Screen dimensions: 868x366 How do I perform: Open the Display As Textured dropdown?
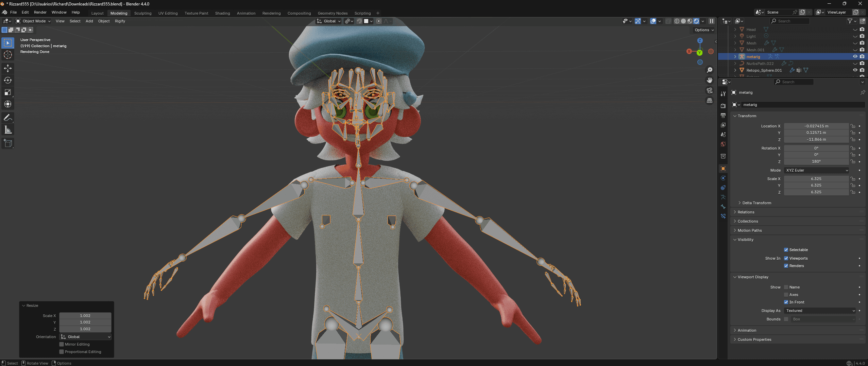(x=820, y=311)
